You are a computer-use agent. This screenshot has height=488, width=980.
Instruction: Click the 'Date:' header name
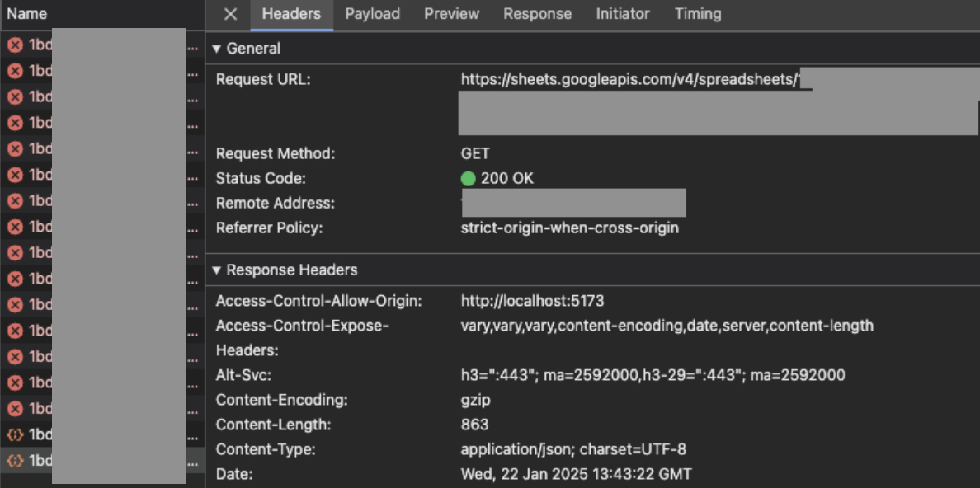(234, 474)
